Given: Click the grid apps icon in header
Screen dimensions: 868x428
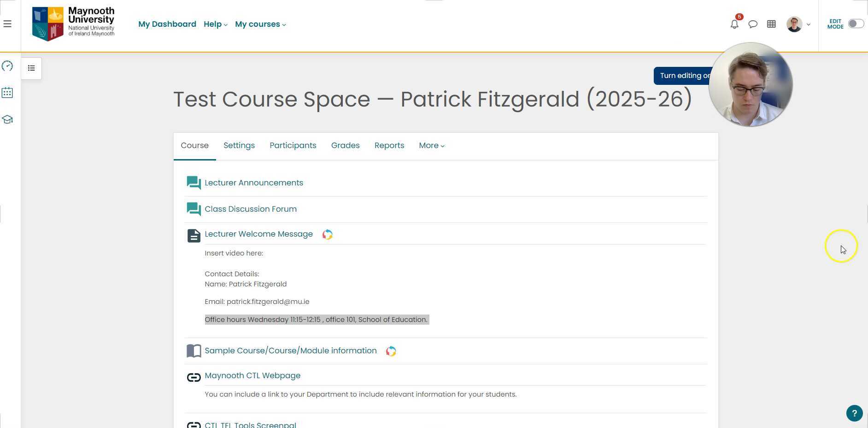Looking at the screenshot, I should coord(771,24).
